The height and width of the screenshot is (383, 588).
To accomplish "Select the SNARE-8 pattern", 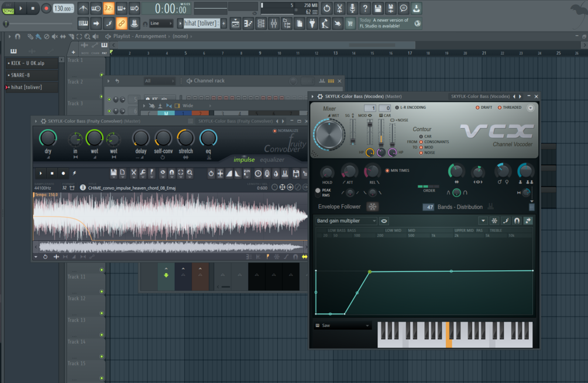I will [32, 75].
